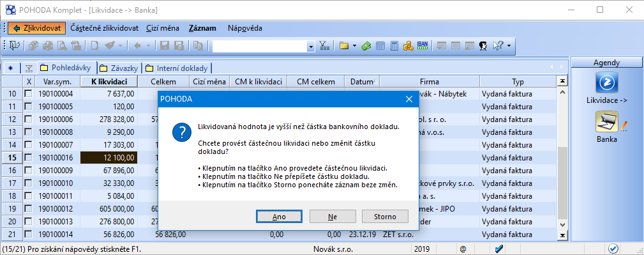
Task: Select the row number 21 header
Action: click(x=12, y=234)
